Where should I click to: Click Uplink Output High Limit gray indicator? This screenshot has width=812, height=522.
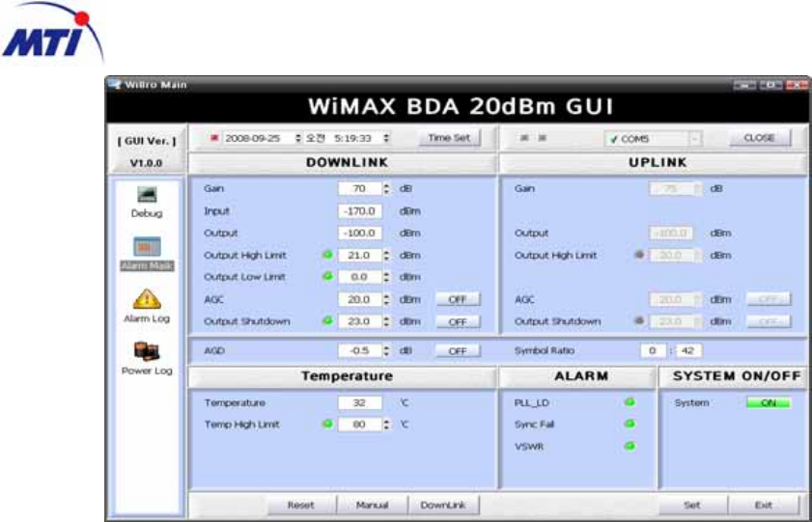639,255
